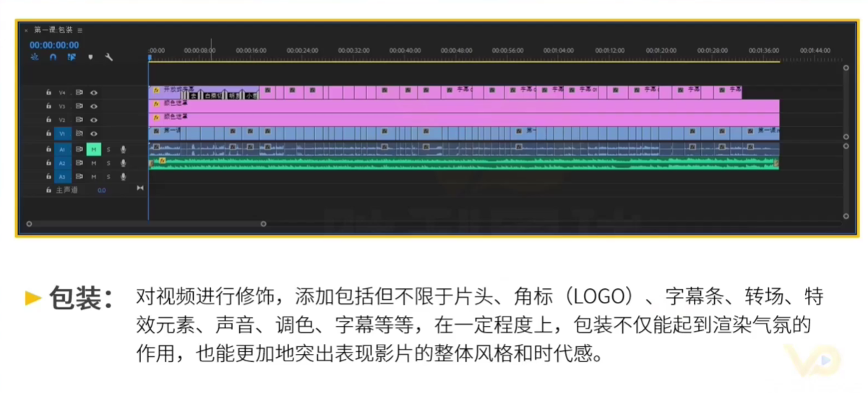This screenshot has width=868, height=393.
Task: Hide track V3 with eye icon
Action: pyautogui.click(x=94, y=106)
